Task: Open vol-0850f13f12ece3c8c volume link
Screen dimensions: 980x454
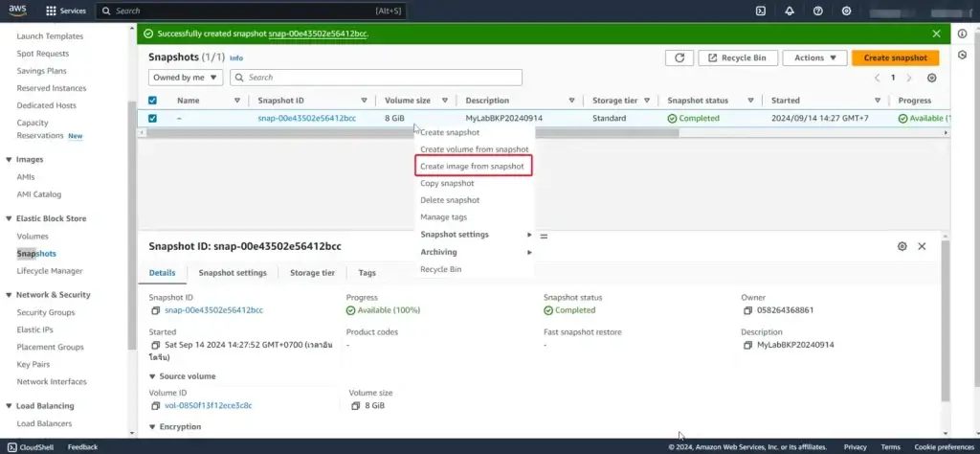Action: coord(208,406)
